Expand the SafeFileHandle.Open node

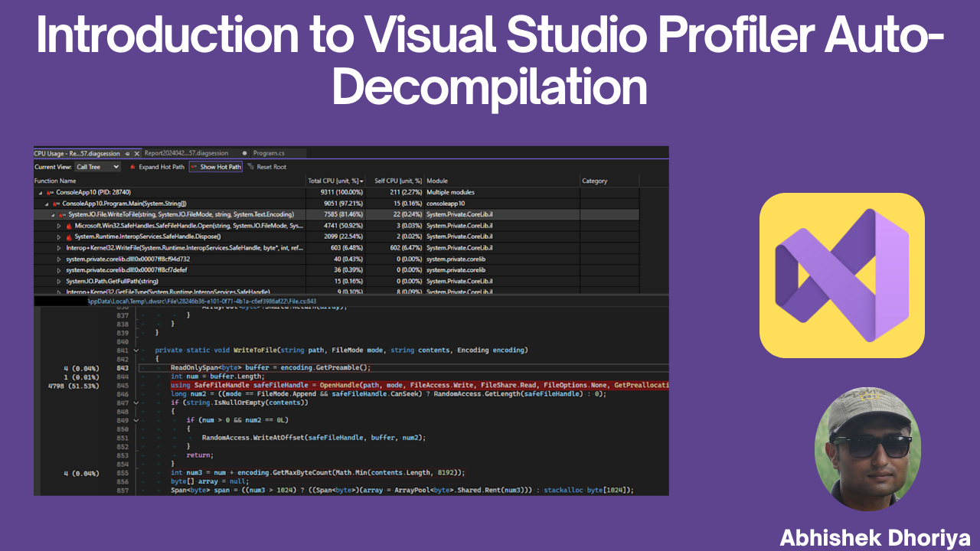coord(59,226)
